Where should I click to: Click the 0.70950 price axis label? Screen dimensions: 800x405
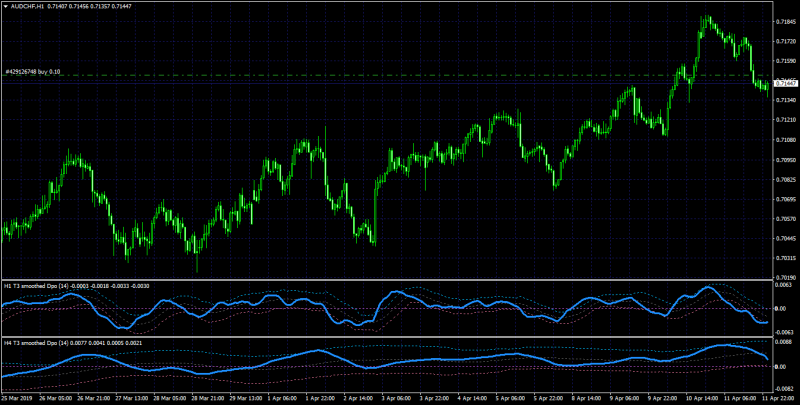pos(786,160)
